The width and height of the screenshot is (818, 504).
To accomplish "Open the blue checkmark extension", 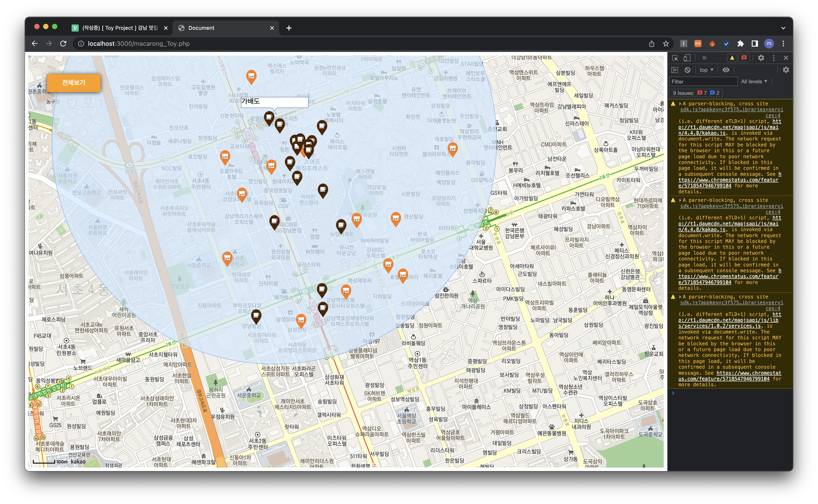I will coord(726,44).
